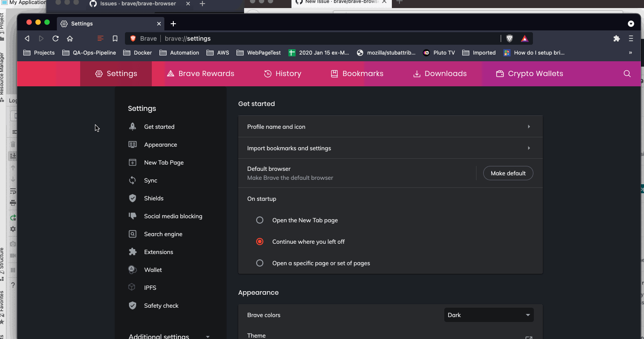Open the 'How do I setup bri...' bookmark
Screen dimensions: 644x339
[534, 53]
